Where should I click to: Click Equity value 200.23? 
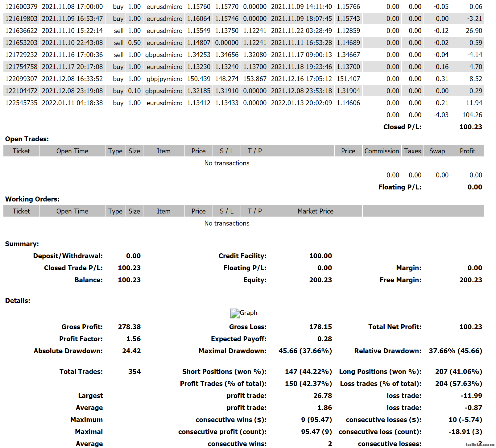point(320,280)
